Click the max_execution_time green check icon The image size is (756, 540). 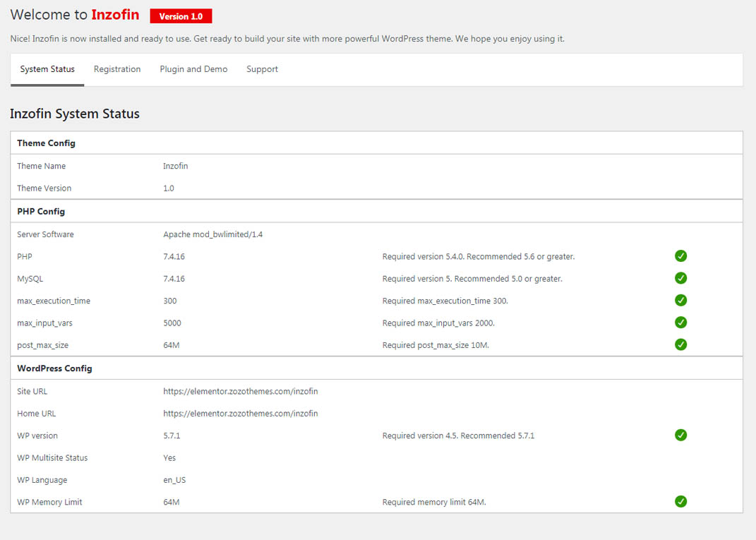(x=680, y=301)
